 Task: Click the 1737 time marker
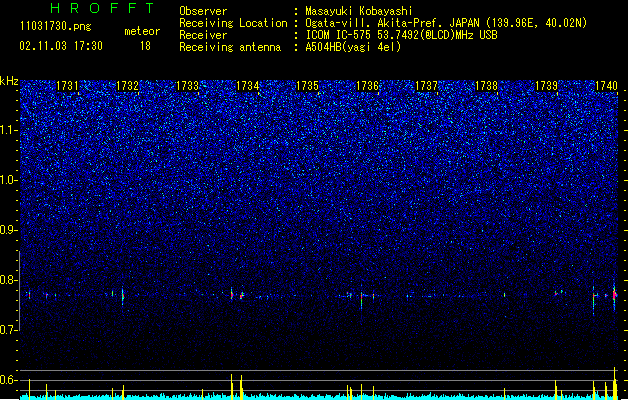tap(426, 86)
